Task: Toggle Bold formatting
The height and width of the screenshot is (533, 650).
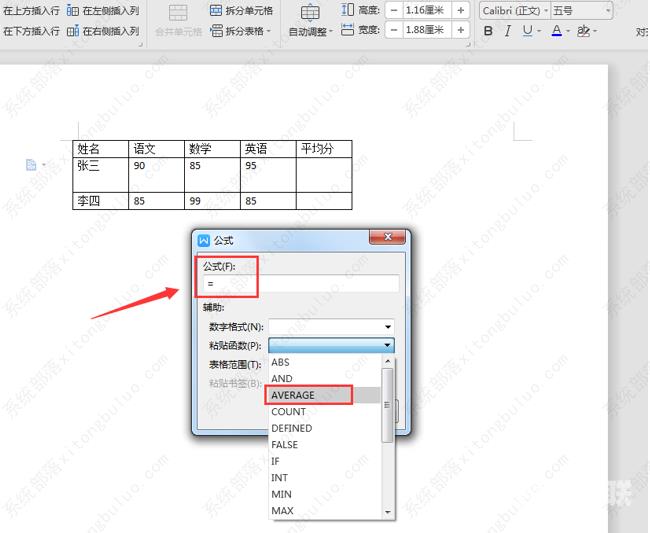Action: pos(488,31)
